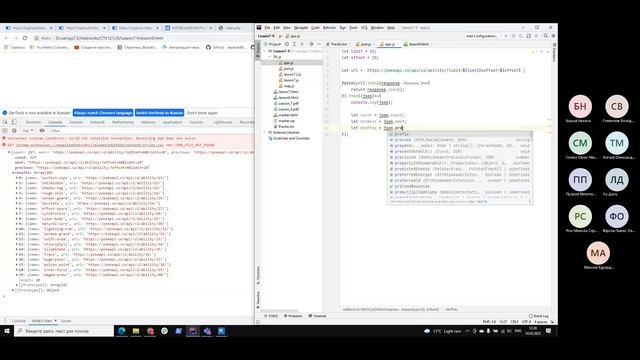
Task: Open IDE settings gear icon top right
Action: point(553,36)
